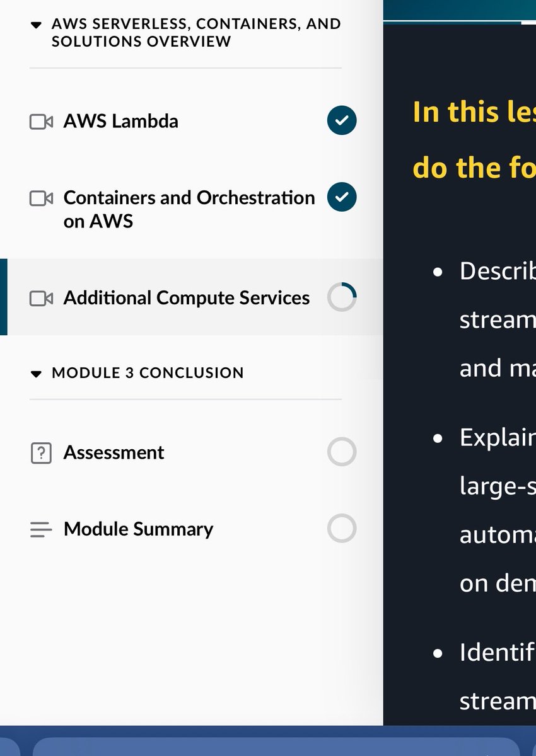This screenshot has height=756, width=536.
Task: Toggle the Module 3 Conclusion section header
Action: (148, 373)
